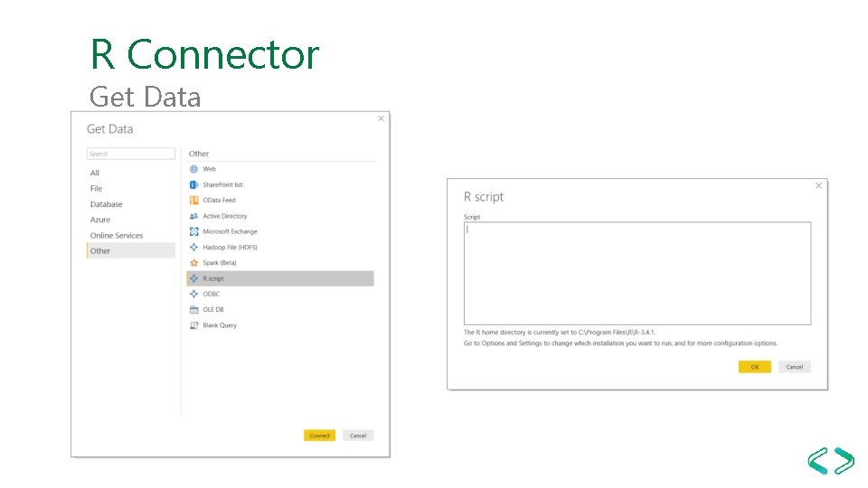Click the Hadoop File (HDFS) icon
Image resolution: width=868 pixels, height=488 pixels.
click(193, 248)
